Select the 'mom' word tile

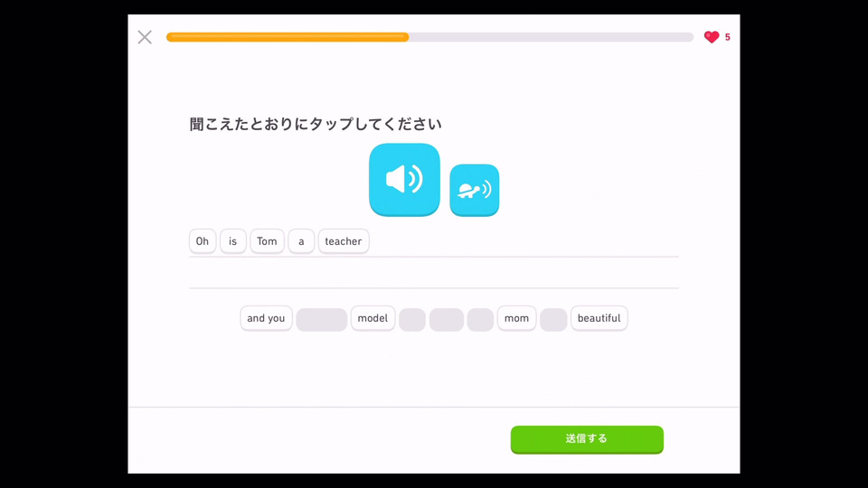point(516,318)
